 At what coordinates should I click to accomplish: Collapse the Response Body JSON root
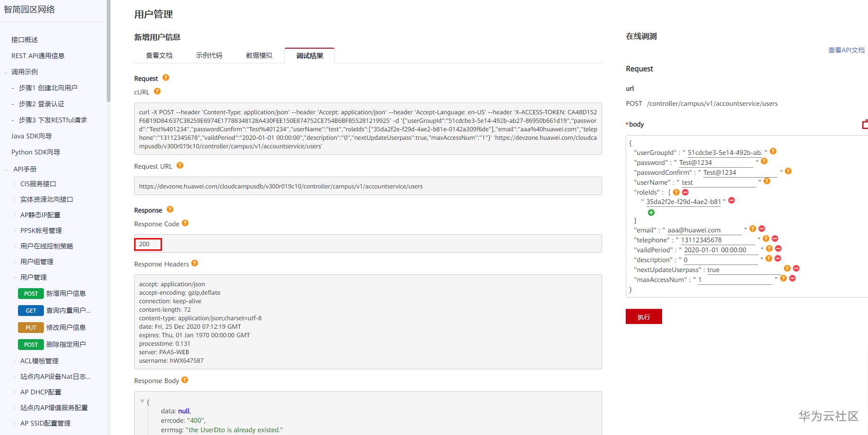(x=142, y=401)
